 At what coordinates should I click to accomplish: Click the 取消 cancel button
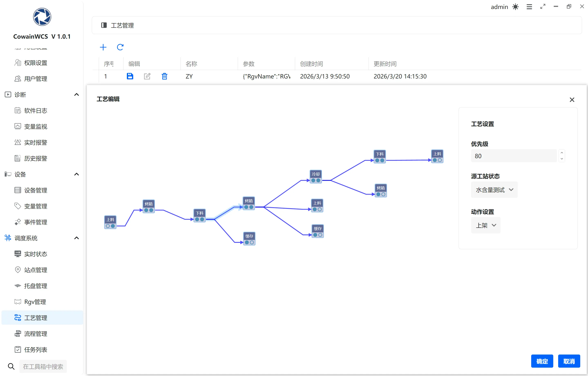[x=569, y=361]
